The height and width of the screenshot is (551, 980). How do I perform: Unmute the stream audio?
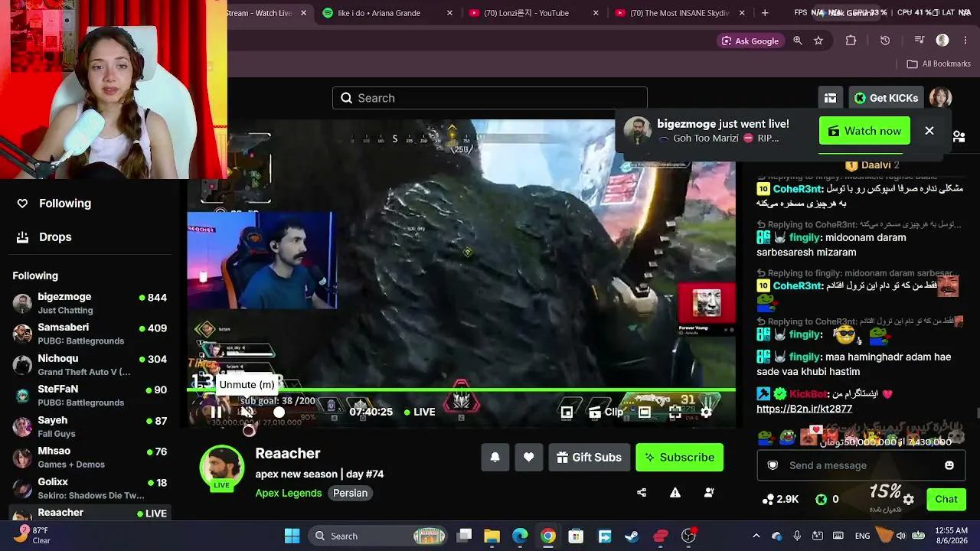247,412
